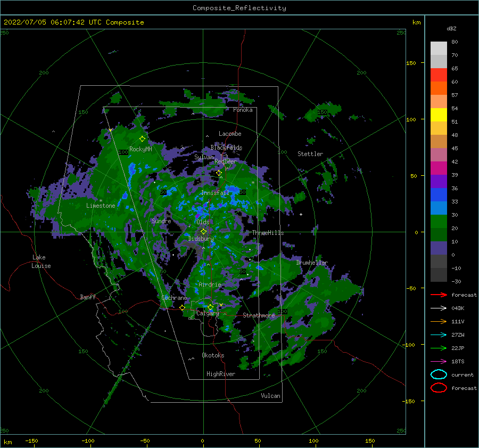Click the yellow -150 tick on bottom km axis
This screenshot has height=448, width=479.
tap(31, 441)
